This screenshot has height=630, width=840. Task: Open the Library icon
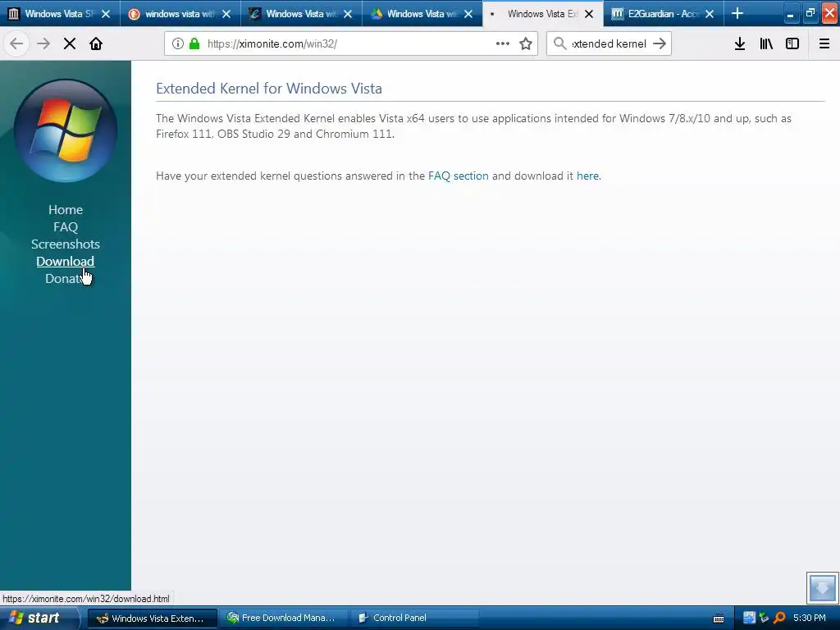766,43
